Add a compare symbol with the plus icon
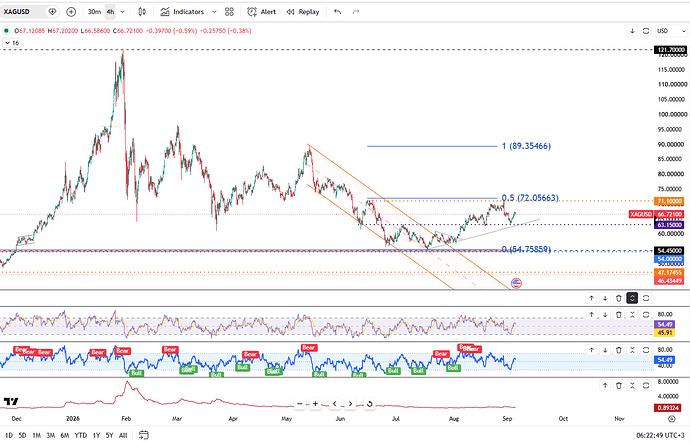This screenshot has height=442, width=690. click(71, 12)
